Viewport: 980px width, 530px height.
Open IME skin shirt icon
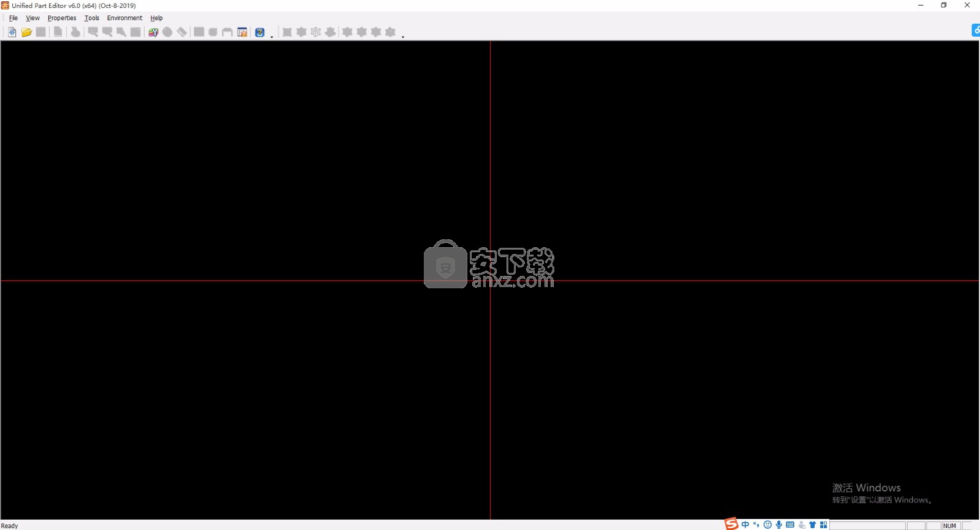(x=813, y=524)
